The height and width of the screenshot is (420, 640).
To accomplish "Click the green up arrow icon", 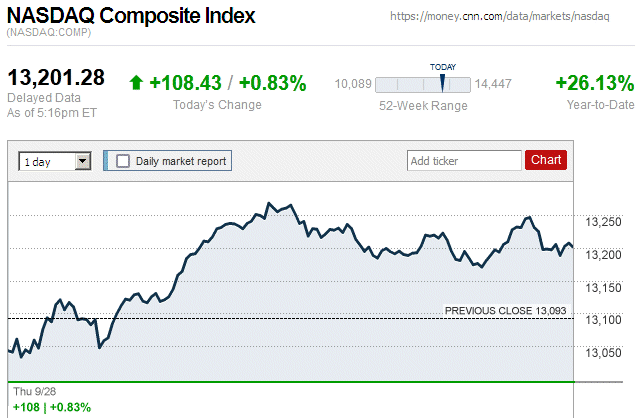I will click(x=136, y=83).
